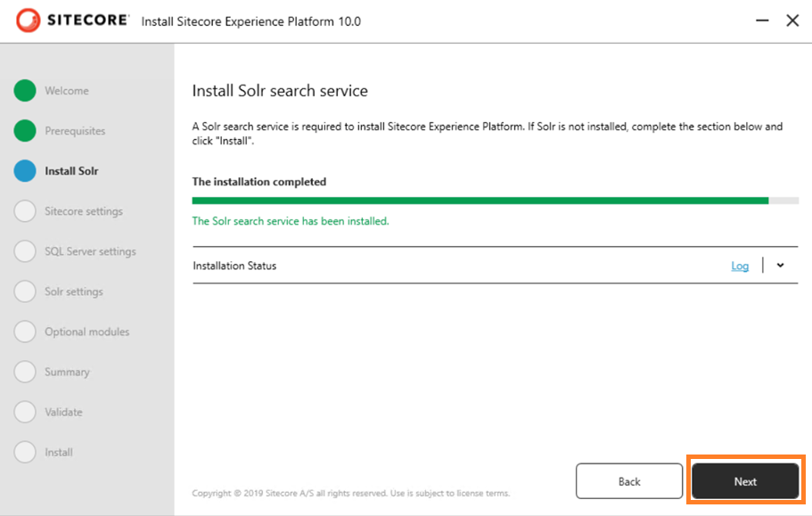Click the Welcome step green circle
This screenshot has width=812, height=516.
25,91
